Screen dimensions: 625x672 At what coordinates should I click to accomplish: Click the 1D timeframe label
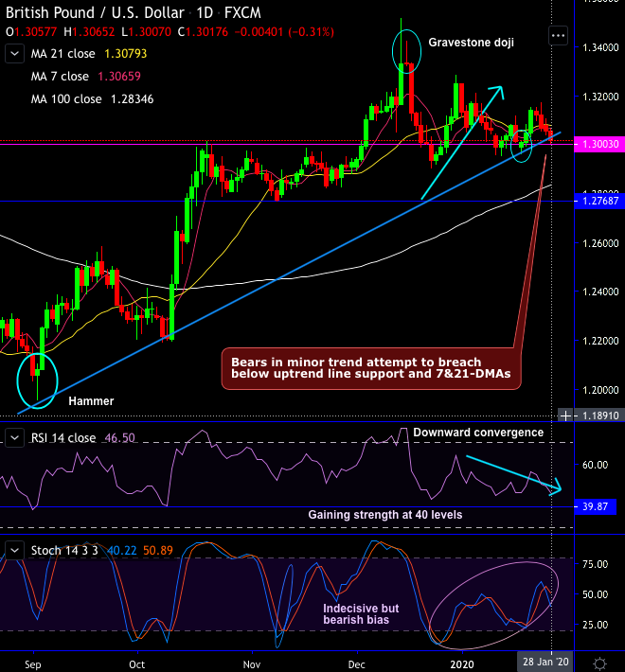[x=205, y=13]
